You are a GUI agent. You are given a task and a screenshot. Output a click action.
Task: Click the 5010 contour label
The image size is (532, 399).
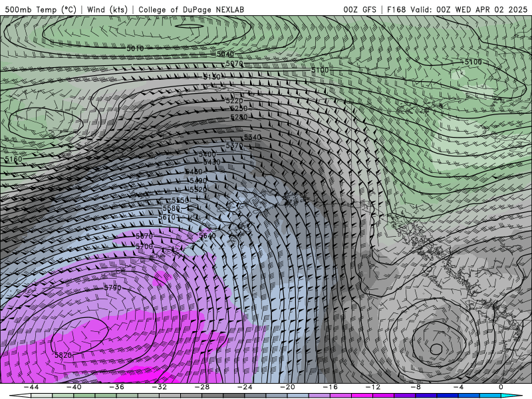[135, 49]
